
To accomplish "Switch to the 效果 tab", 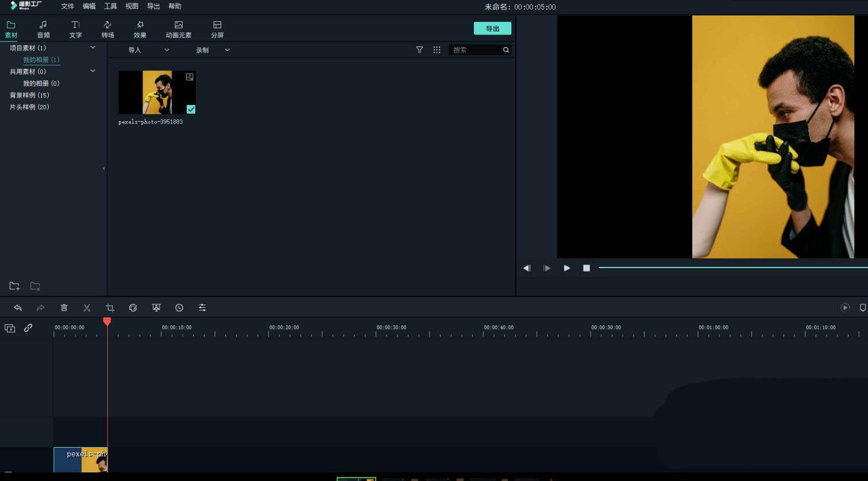I will (140, 29).
